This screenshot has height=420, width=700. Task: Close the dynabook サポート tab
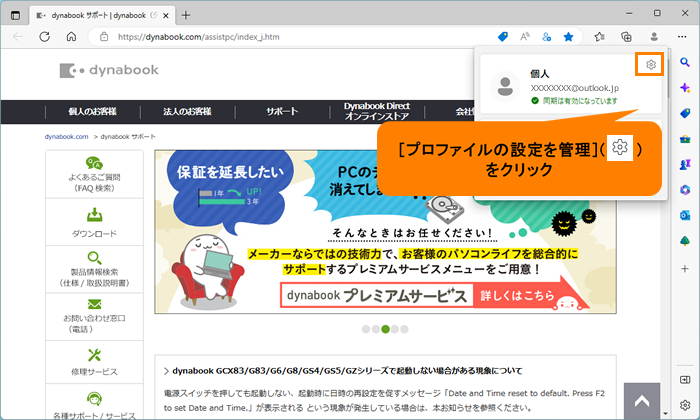[x=166, y=16]
